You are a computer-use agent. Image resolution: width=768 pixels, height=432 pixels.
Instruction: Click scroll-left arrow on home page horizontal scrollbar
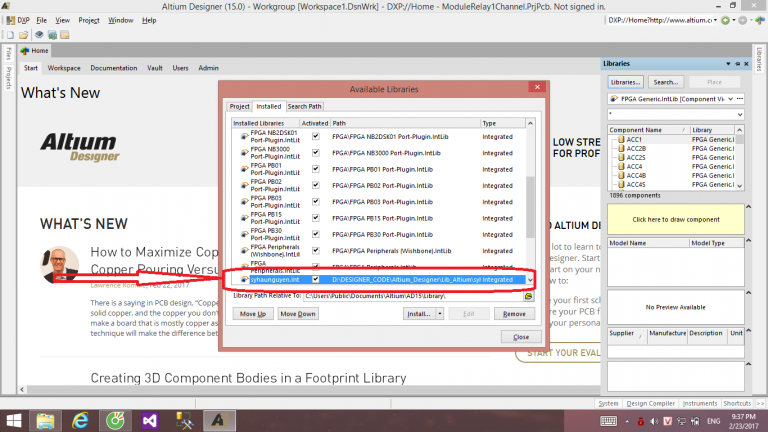[x=22, y=390]
